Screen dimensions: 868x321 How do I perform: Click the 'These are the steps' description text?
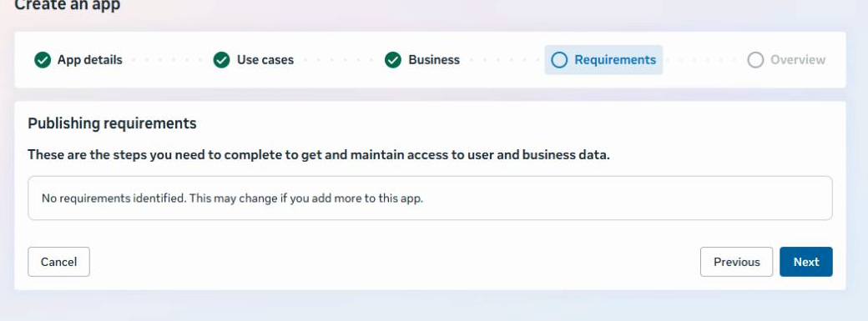(319, 155)
